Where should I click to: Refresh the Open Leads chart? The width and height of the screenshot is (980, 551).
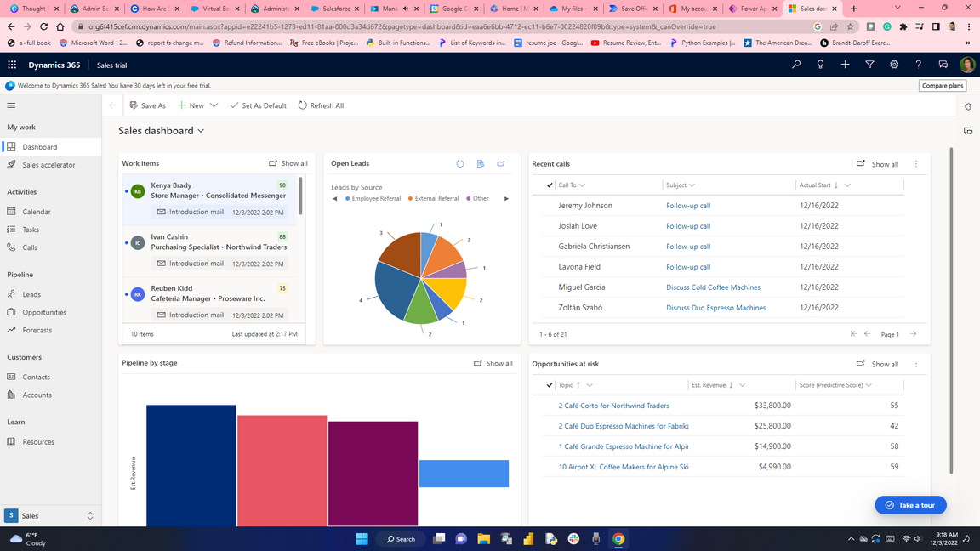pos(460,163)
